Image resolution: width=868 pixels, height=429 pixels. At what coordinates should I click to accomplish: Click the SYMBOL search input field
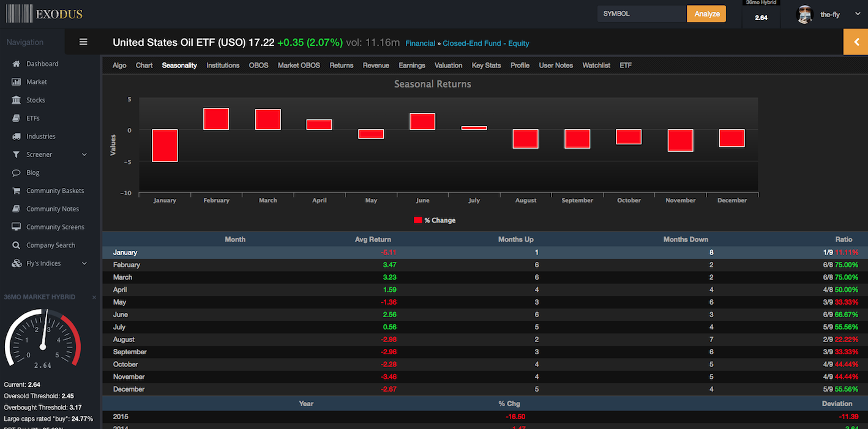coord(642,14)
